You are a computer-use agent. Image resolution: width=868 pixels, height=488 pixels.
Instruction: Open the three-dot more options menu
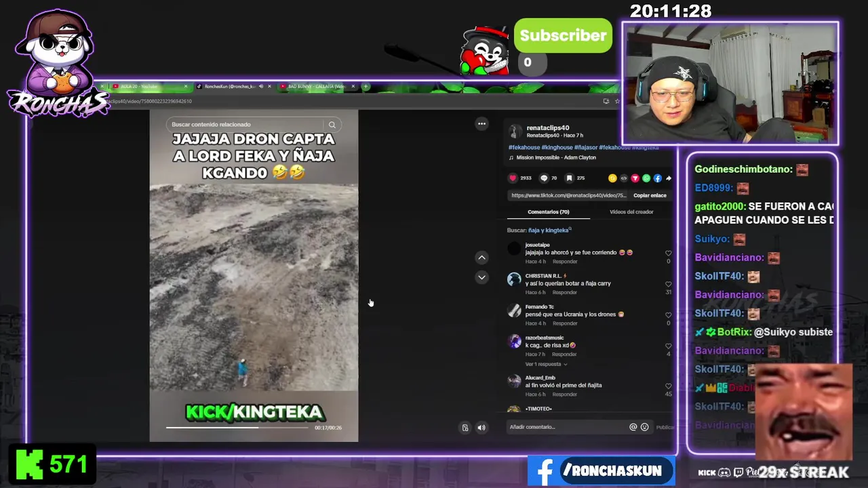click(481, 123)
